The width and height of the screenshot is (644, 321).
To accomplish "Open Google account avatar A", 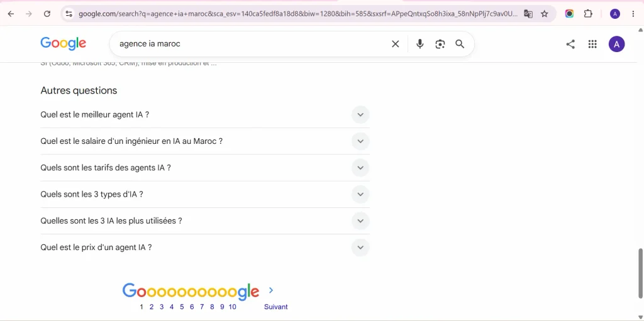I will point(616,45).
